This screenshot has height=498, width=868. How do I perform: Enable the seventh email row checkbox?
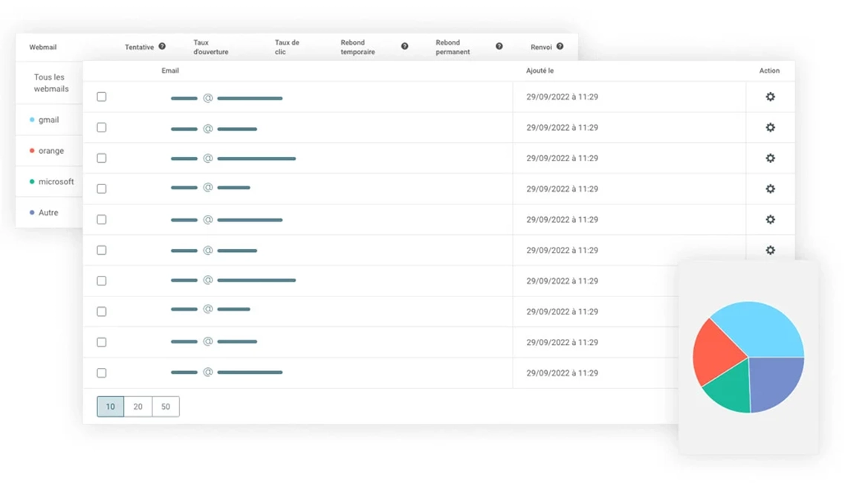tap(101, 281)
